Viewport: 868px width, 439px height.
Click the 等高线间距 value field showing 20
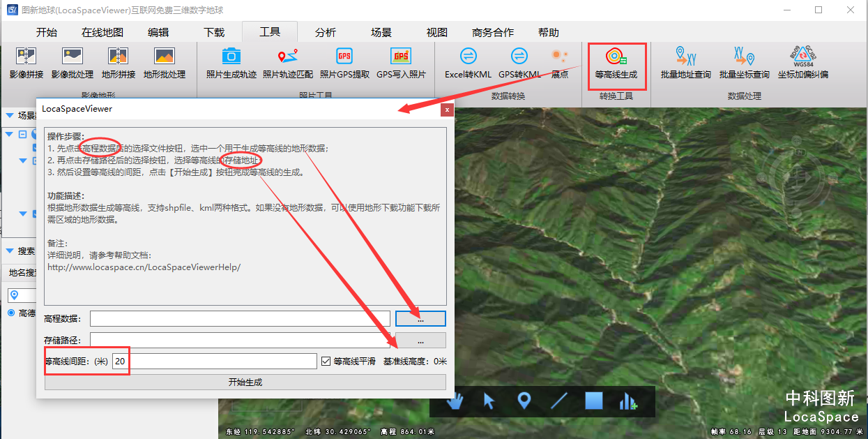[x=215, y=362]
